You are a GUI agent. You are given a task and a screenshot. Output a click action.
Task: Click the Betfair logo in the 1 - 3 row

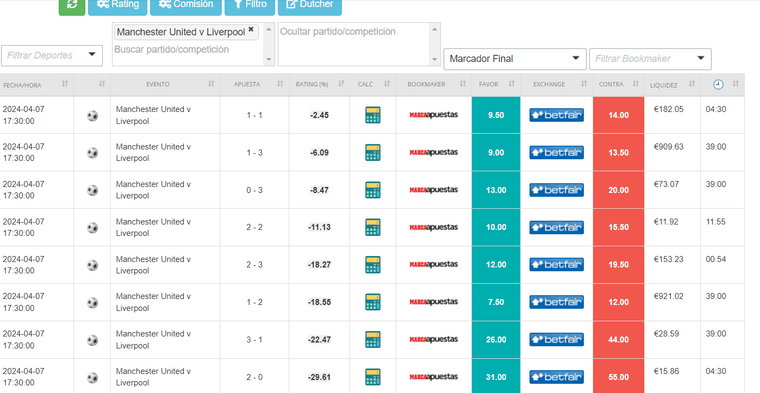pos(556,152)
